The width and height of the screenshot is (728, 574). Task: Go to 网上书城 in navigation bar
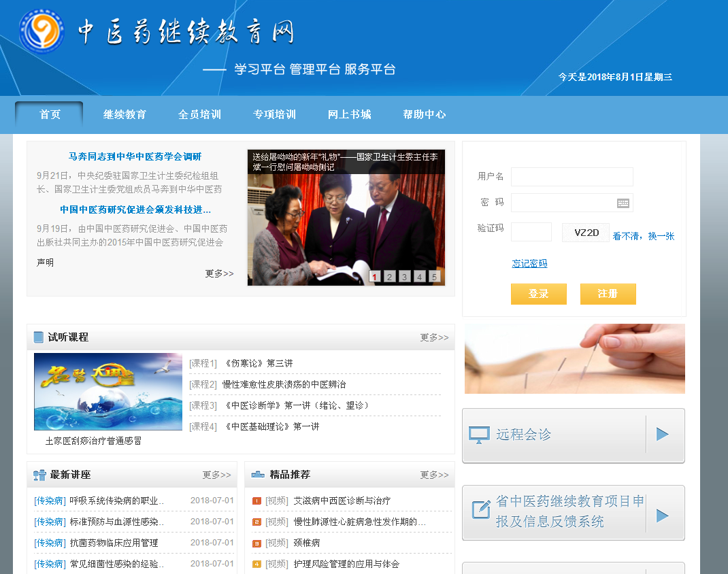(349, 114)
